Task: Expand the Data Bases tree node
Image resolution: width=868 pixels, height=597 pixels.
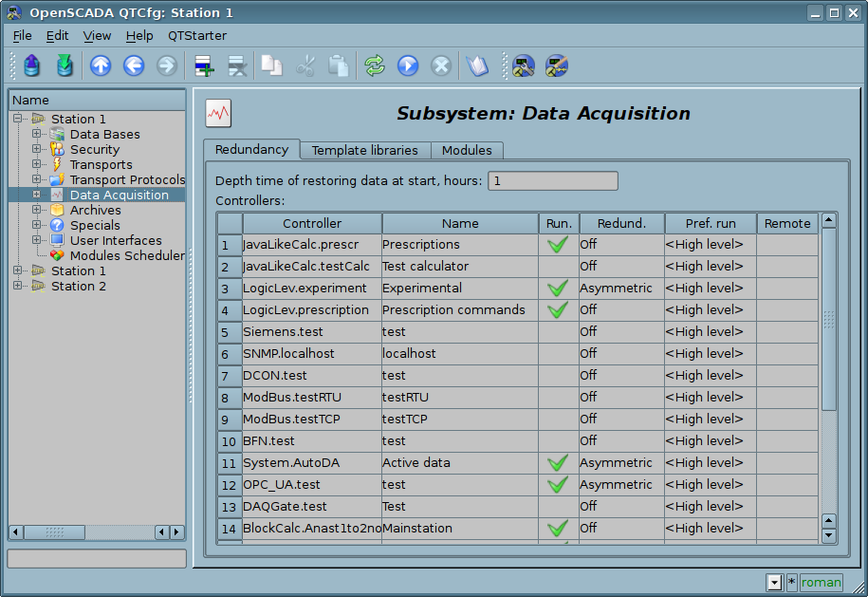Action: click(x=36, y=134)
